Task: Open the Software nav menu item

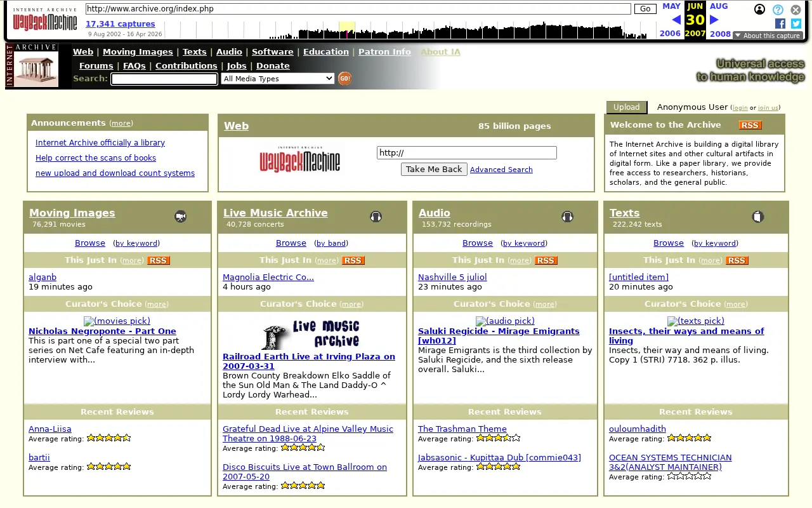Action: (273, 52)
